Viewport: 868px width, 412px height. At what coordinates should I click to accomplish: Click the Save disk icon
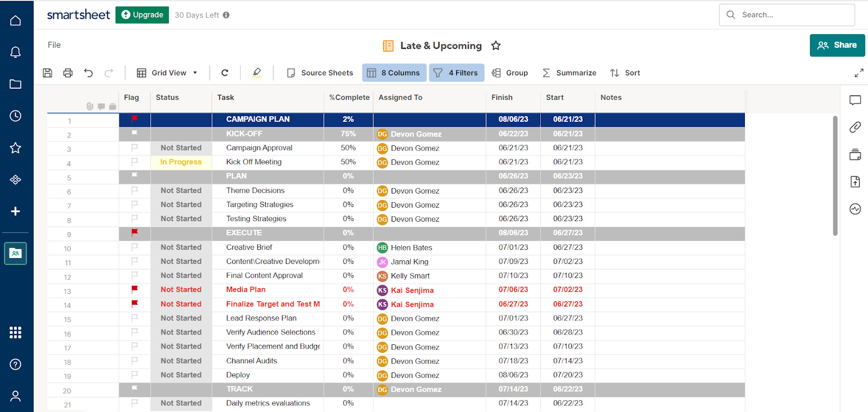pyautogui.click(x=48, y=73)
